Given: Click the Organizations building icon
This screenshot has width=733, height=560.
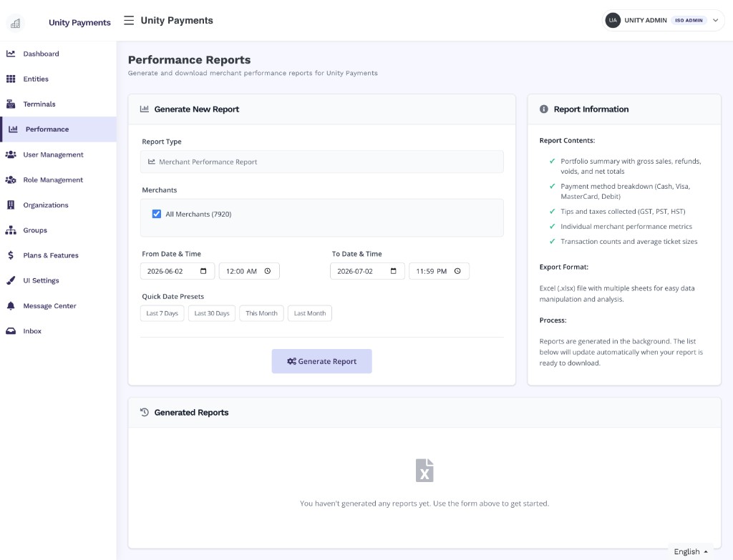Looking at the screenshot, I should (11, 205).
